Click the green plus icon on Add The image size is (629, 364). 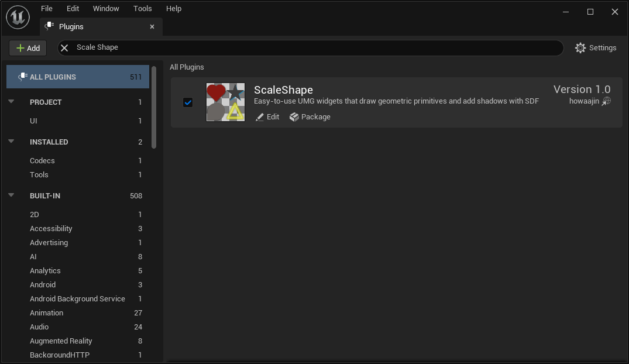tap(20, 48)
